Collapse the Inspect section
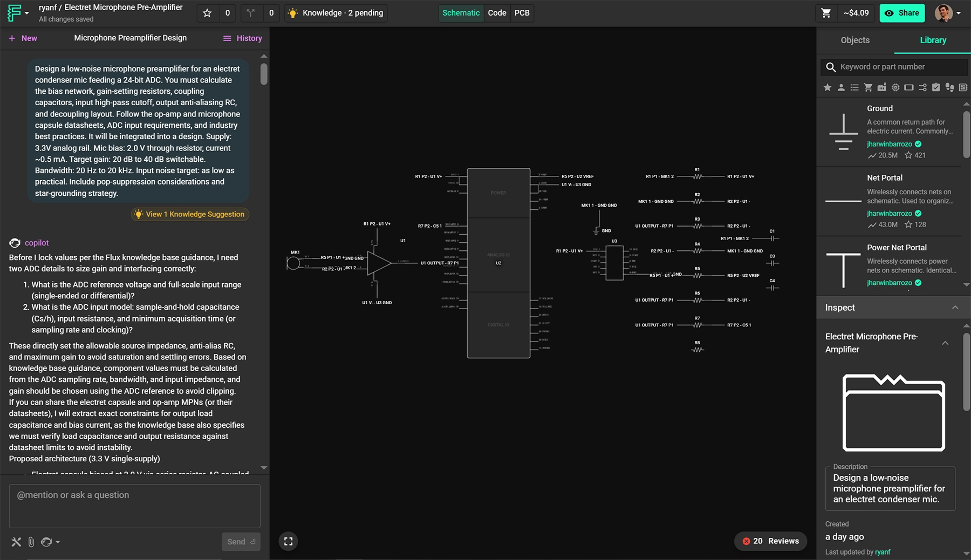The image size is (971, 560). 956,308
